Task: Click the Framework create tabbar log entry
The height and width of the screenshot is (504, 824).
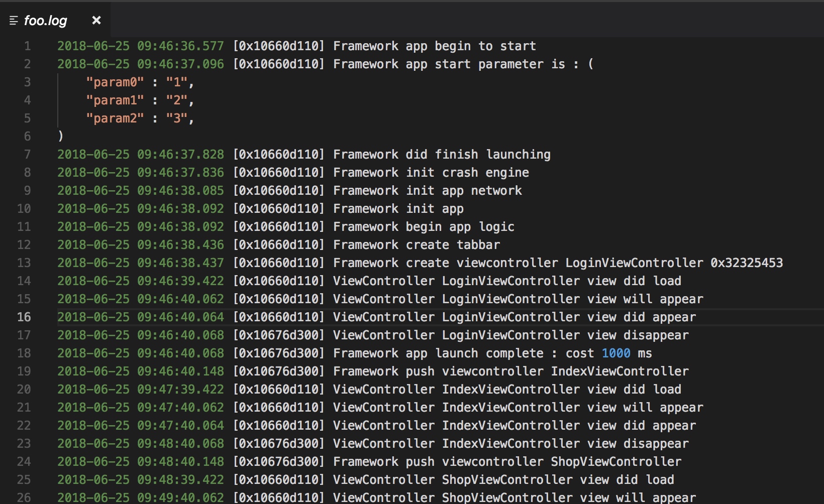Action: click(416, 244)
